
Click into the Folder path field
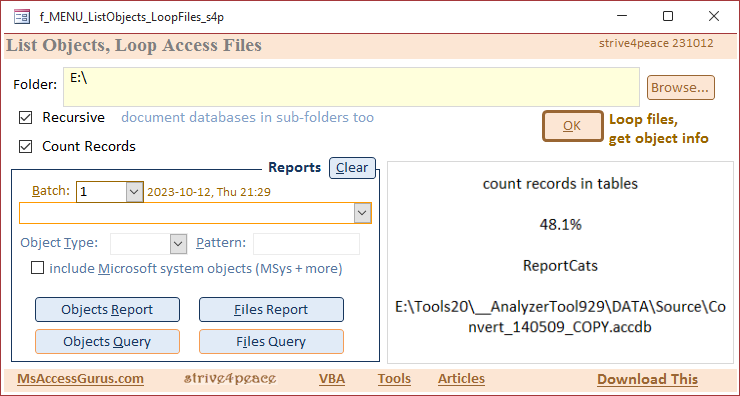coord(351,87)
